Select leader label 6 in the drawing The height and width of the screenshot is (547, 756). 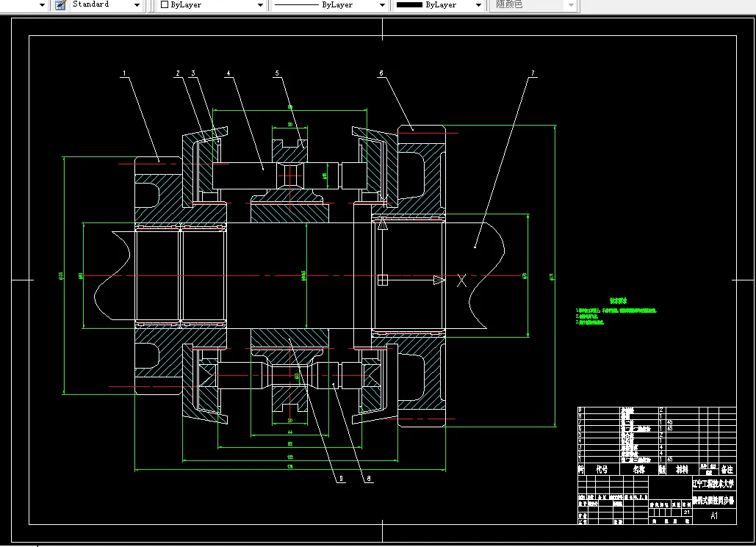coord(381,73)
